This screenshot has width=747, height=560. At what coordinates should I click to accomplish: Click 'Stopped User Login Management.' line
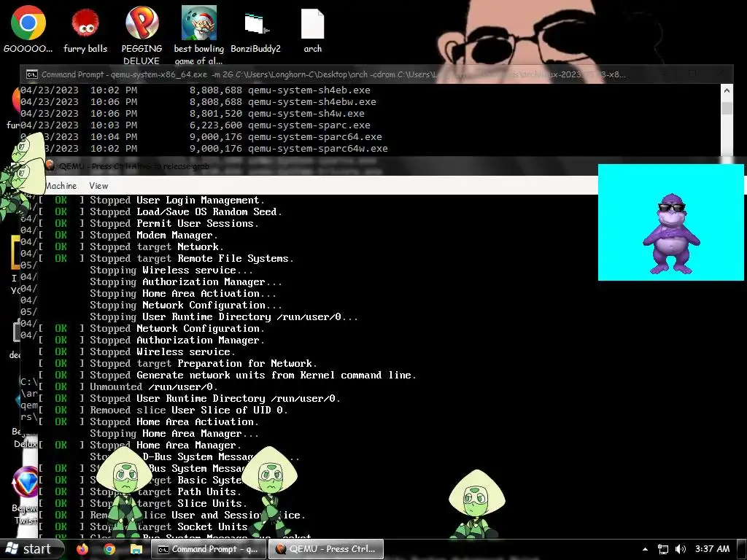point(152,200)
